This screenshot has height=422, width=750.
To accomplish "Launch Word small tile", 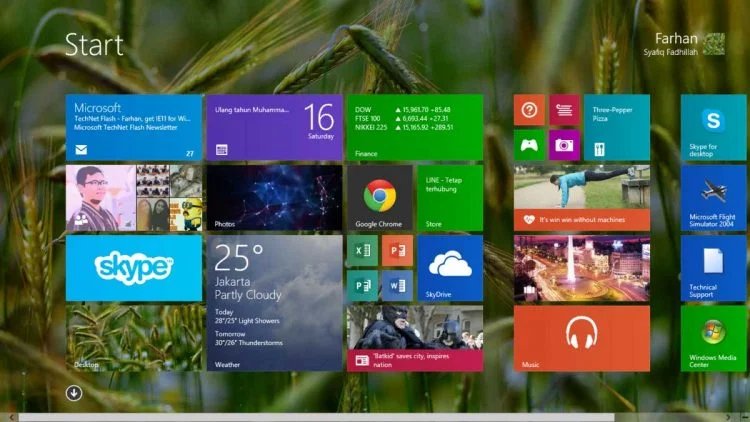I will pyautogui.click(x=397, y=286).
